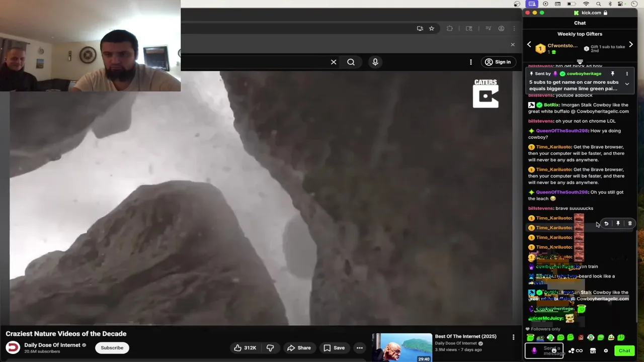Open the Daily Dose Of Internet channel link
The width and height of the screenshot is (644, 362).
52,345
